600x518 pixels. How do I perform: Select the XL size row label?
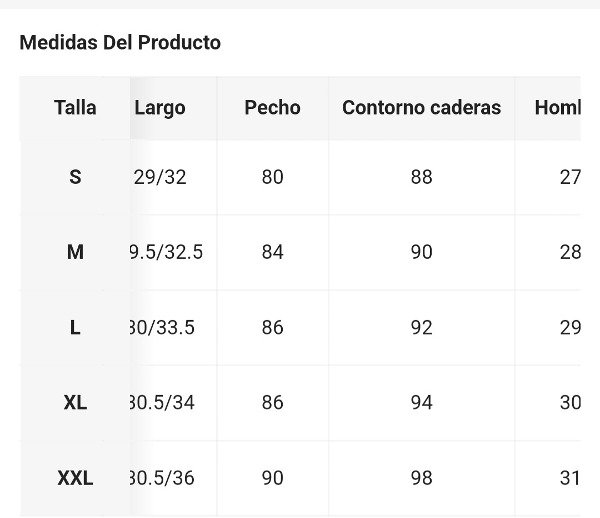(x=75, y=402)
